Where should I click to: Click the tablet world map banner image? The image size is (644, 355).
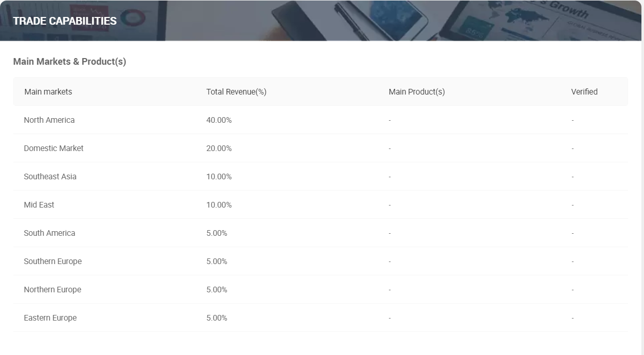pos(535,21)
